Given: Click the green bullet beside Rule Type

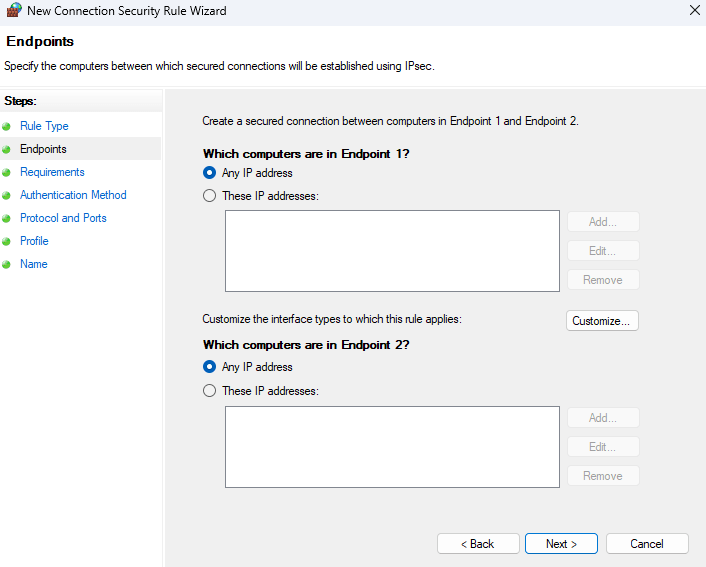Looking at the screenshot, I should click(x=6, y=127).
